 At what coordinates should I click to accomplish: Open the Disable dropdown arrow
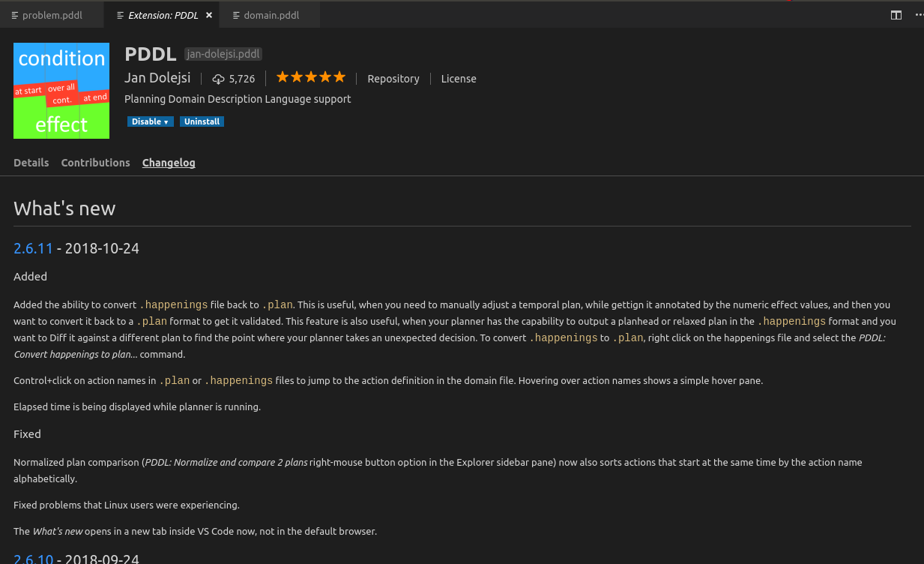[x=165, y=121]
